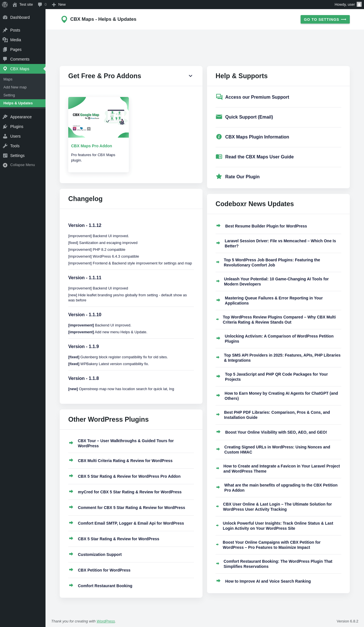Click the Posts pushpin icon

point(5,30)
